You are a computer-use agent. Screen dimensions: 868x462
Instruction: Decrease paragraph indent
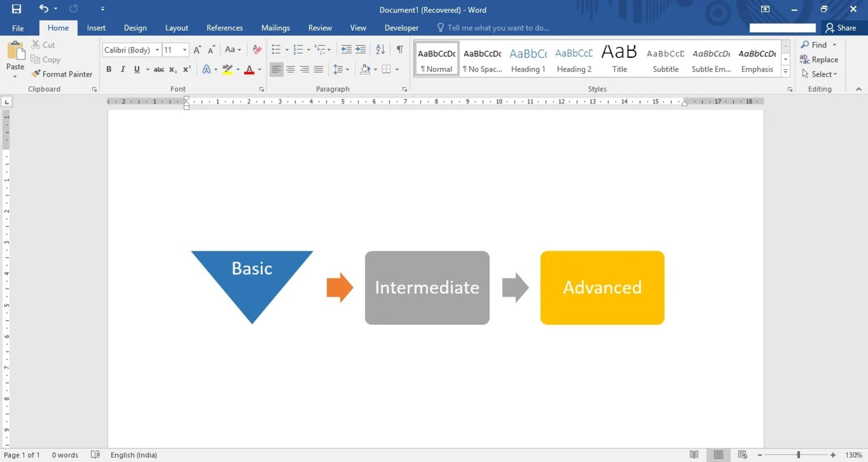[346, 50]
